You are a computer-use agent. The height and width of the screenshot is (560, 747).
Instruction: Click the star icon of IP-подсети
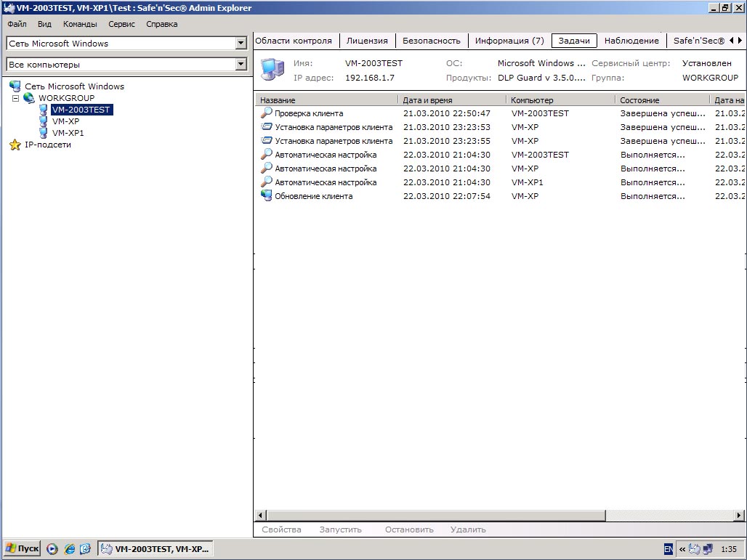click(15, 145)
